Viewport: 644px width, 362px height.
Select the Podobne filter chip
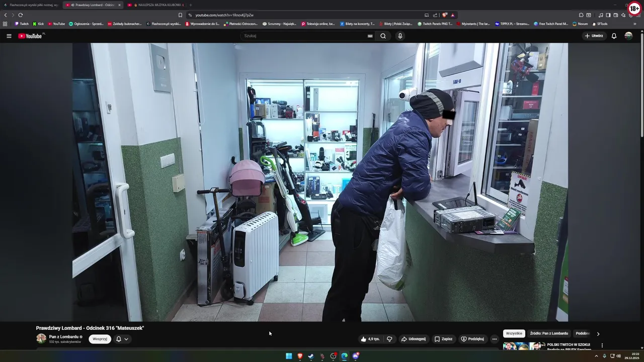click(583, 333)
